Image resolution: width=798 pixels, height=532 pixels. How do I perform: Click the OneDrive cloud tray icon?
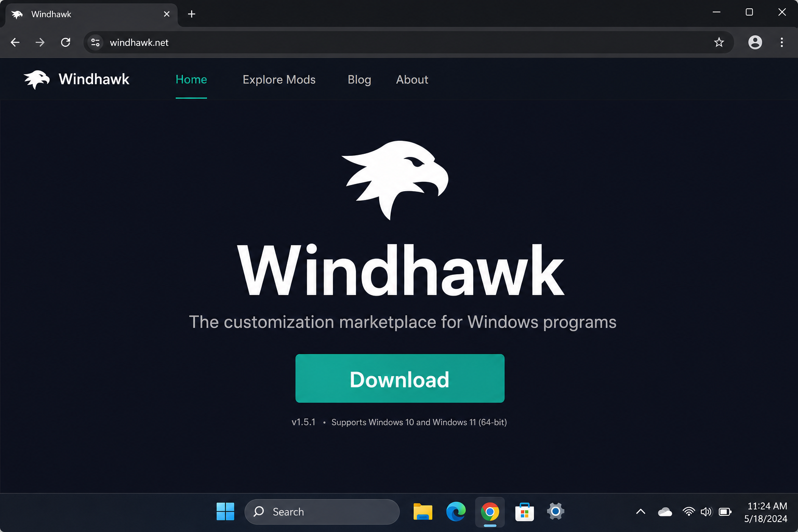(x=665, y=512)
